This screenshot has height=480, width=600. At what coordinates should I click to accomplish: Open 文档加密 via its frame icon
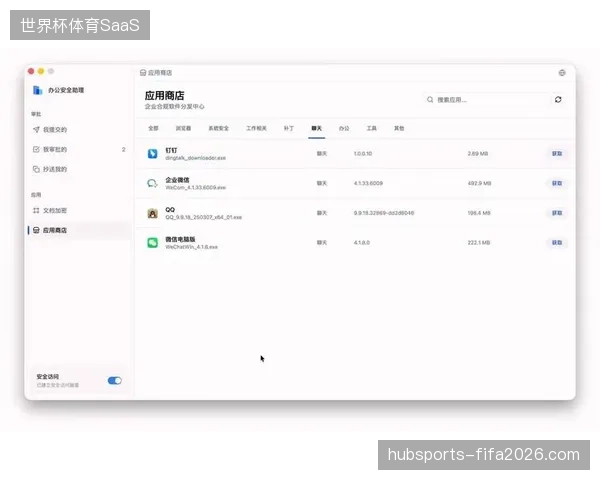click(x=36, y=211)
